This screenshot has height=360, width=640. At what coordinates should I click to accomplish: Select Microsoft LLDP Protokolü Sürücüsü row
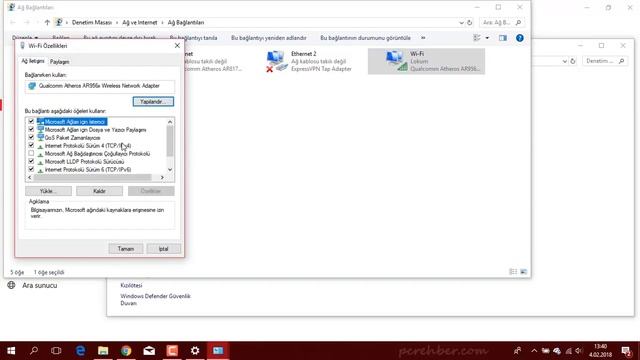click(84, 162)
